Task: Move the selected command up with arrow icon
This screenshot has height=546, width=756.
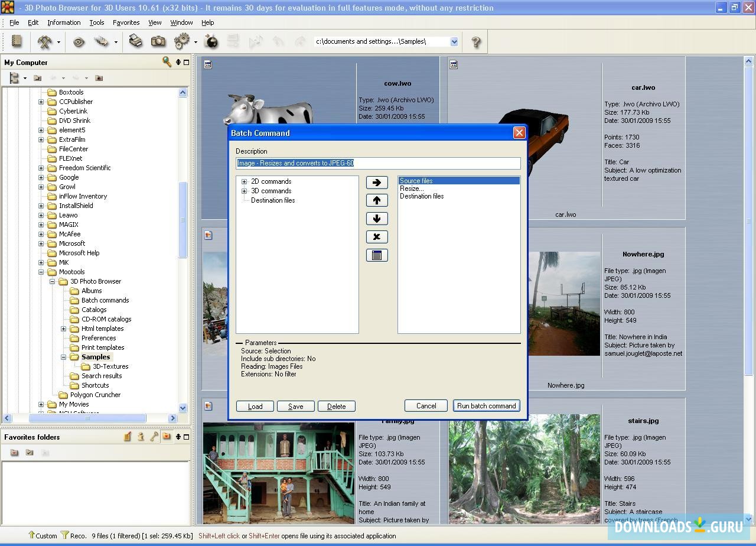Action: (x=377, y=200)
